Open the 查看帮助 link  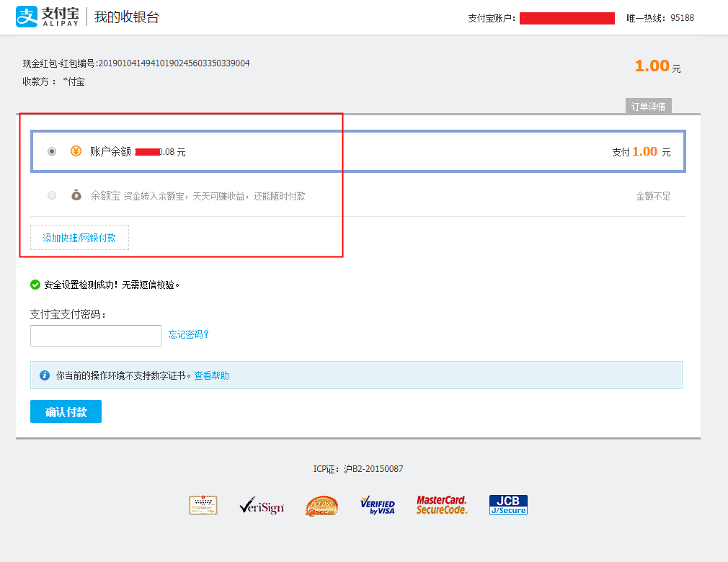pos(211,375)
